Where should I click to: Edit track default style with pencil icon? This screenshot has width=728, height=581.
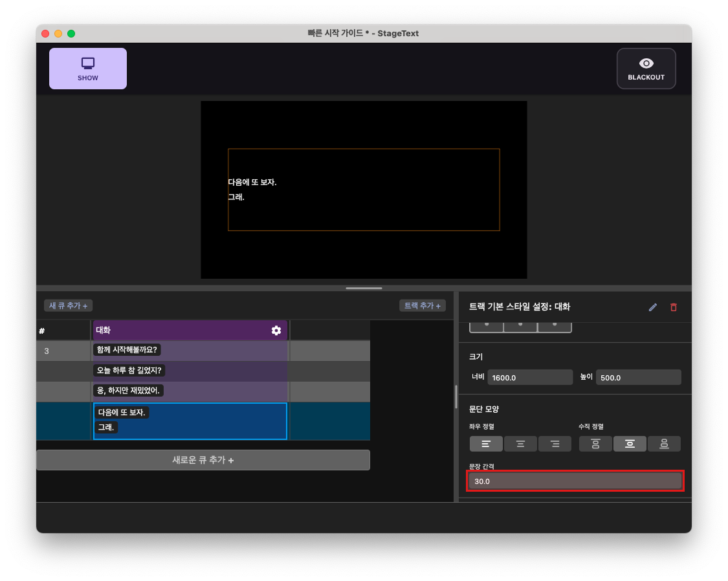652,307
